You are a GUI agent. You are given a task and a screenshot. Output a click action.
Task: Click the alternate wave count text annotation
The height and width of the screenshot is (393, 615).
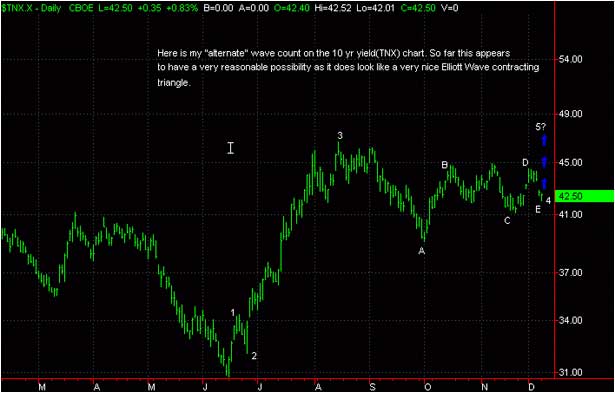(348, 68)
